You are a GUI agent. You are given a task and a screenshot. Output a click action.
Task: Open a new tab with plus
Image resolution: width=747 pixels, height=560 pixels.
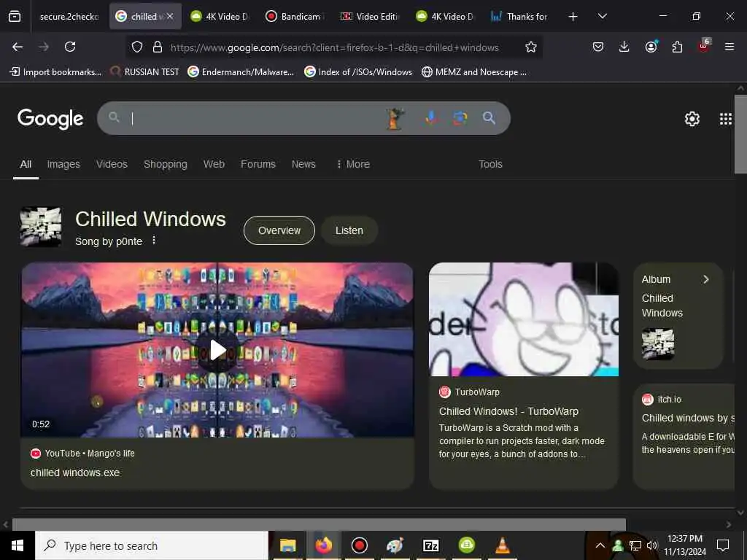click(x=573, y=17)
